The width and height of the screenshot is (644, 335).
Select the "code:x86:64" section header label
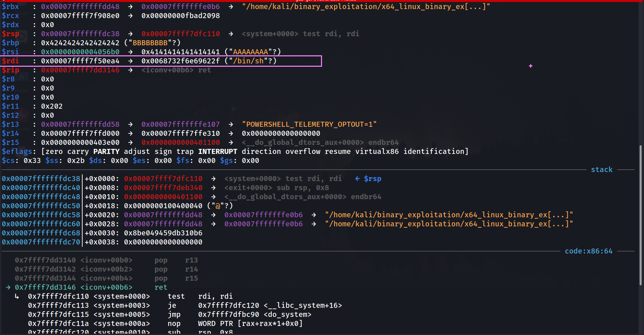click(588, 251)
